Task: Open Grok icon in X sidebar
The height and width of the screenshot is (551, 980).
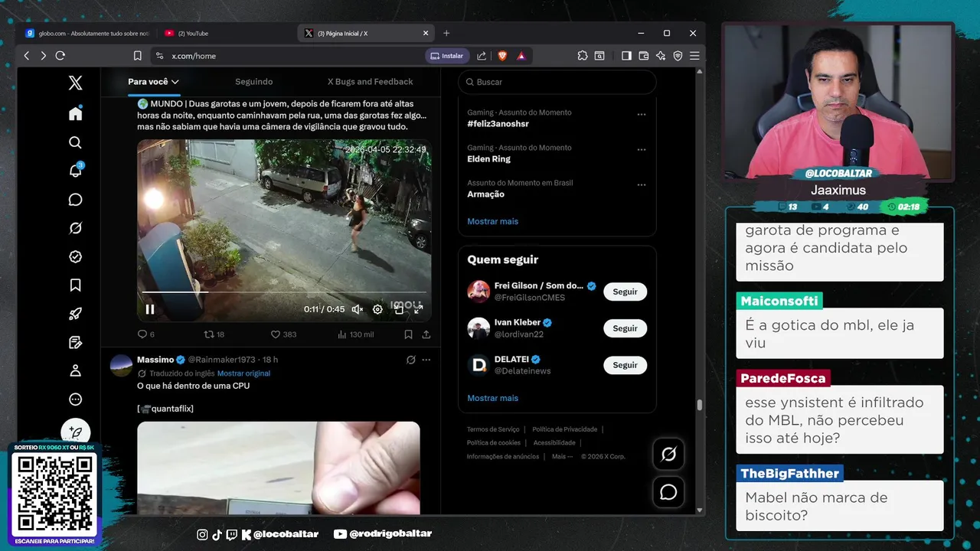Action: pos(75,228)
